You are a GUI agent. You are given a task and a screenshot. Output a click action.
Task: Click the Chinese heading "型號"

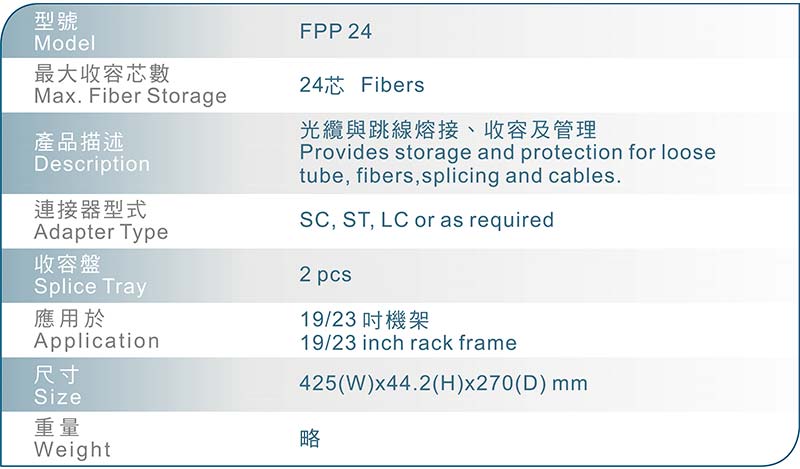(55, 21)
